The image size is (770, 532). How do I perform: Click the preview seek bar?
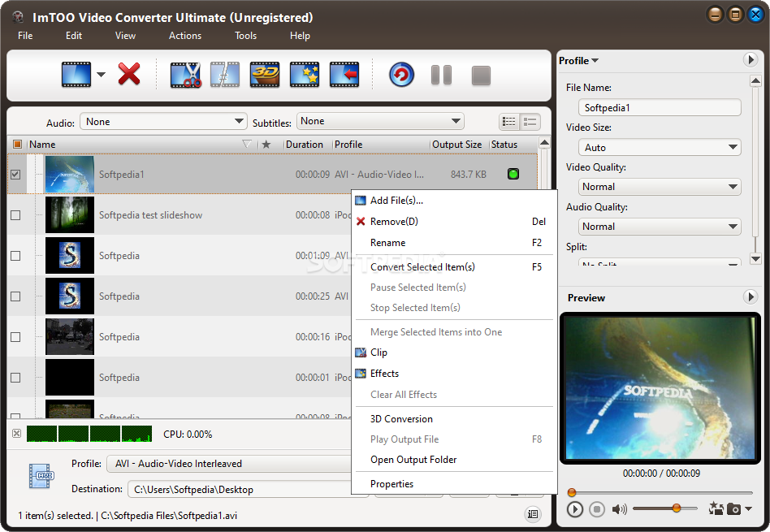660,492
